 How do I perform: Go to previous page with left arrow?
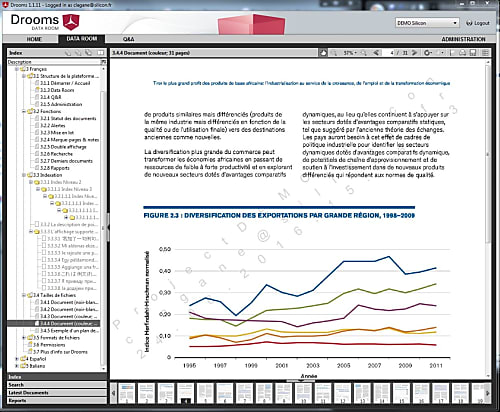[376, 53]
